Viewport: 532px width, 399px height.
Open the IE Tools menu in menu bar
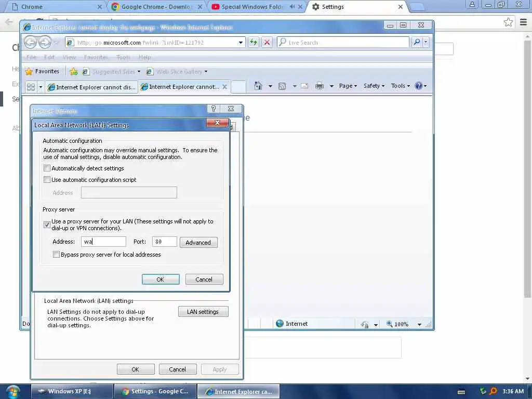click(123, 57)
